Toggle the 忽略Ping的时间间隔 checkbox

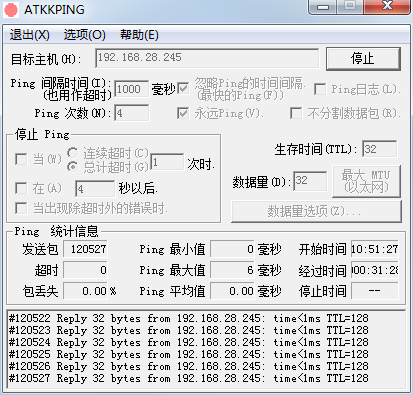[x=183, y=89]
